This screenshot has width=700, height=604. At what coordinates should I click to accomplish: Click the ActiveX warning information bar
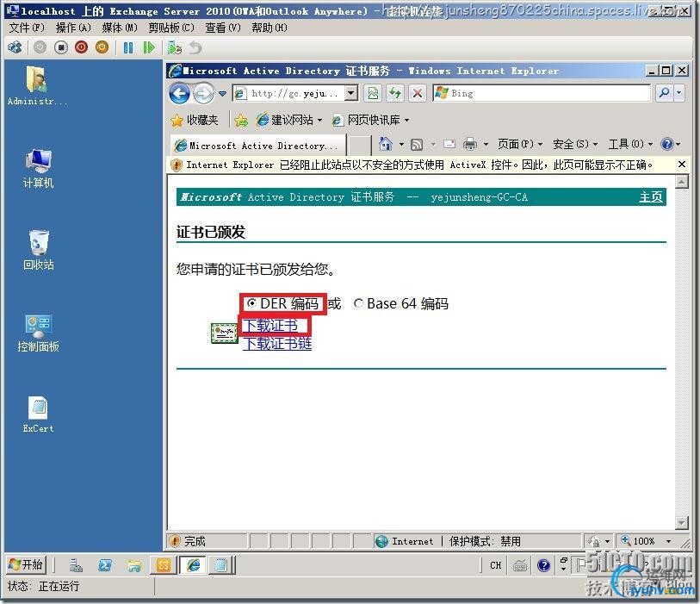(419, 165)
